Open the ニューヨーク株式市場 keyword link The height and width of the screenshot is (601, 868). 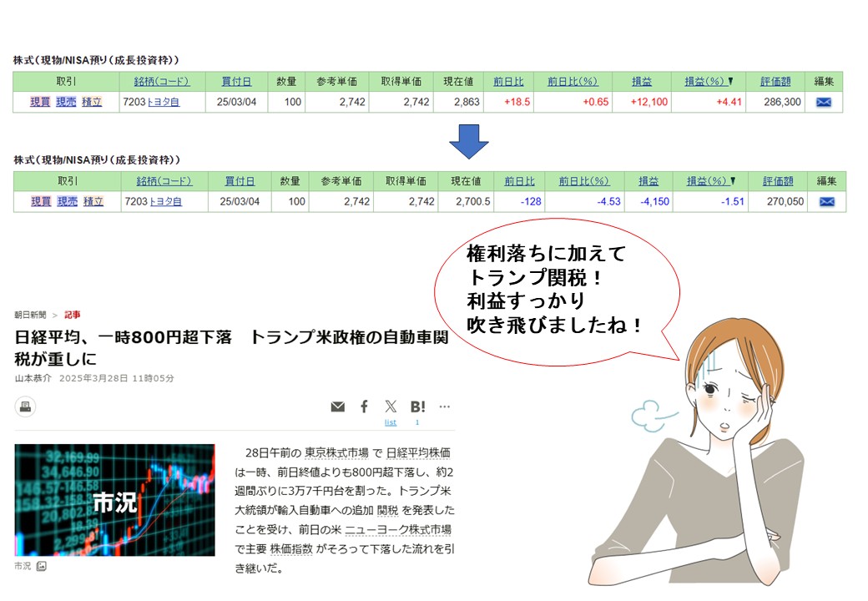(398, 529)
